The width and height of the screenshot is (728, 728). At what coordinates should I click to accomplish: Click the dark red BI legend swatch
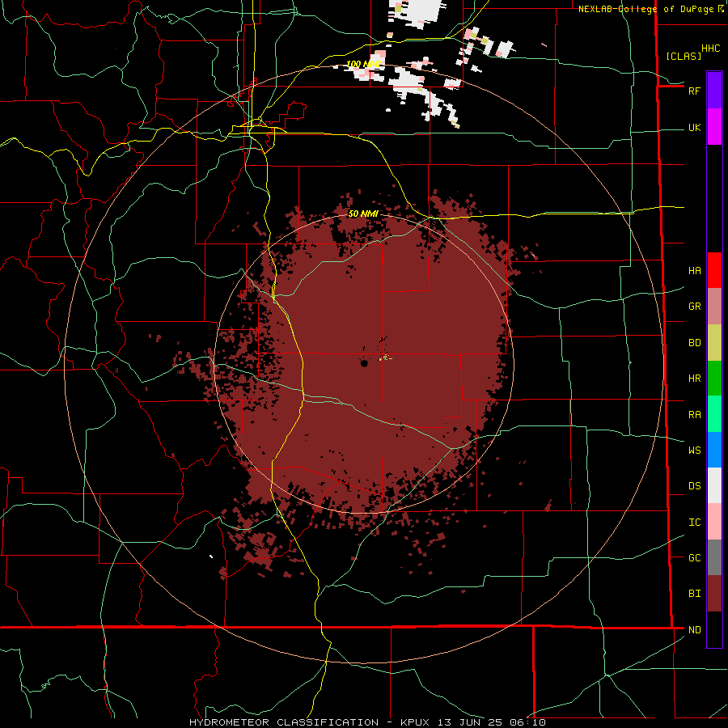point(714,594)
